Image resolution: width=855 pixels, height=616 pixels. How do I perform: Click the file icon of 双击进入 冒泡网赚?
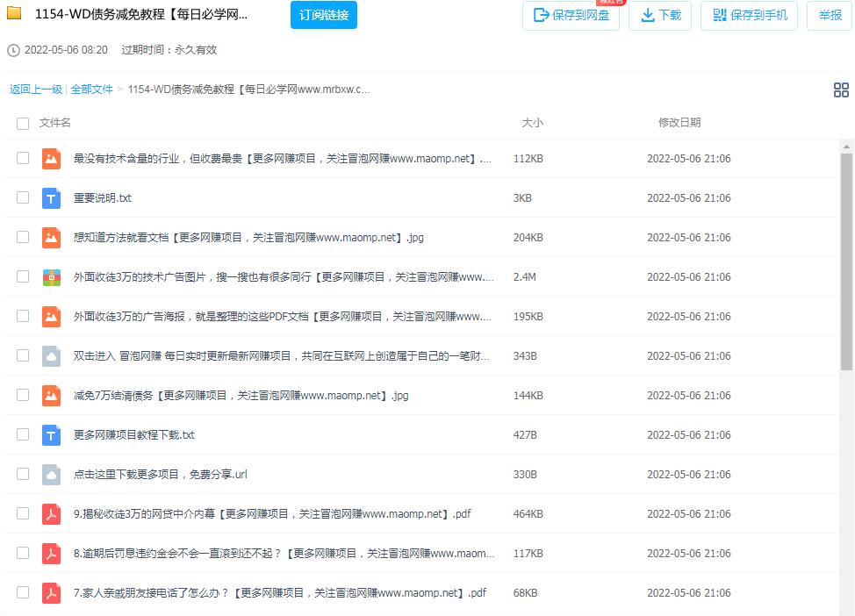tap(51, 356)
